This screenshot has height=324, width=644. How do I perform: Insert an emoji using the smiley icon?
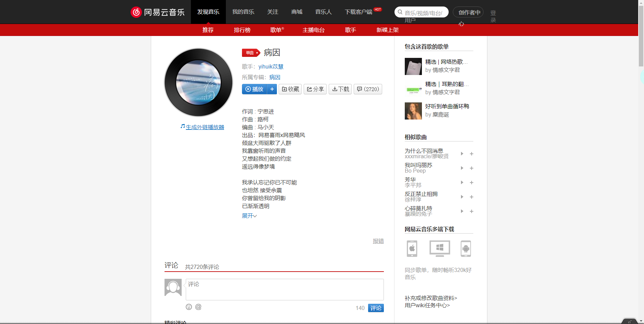click(x=189, y=307)
